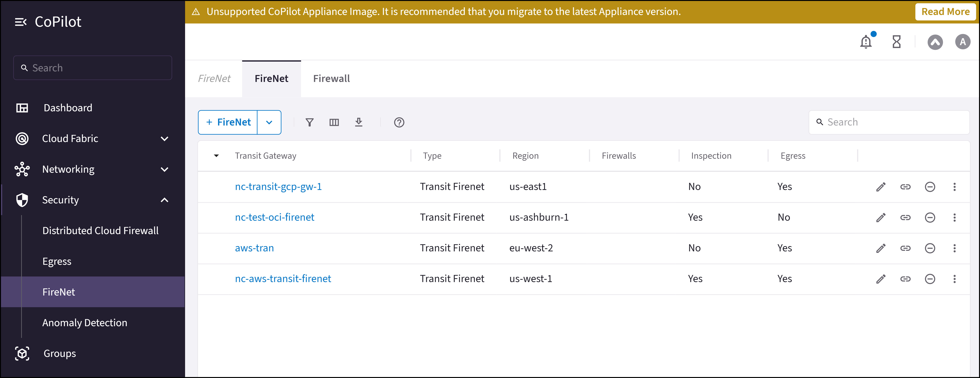The image size is (980, 378).
Task: Open help via the question mark icon
Action: [x=399, y=122]
